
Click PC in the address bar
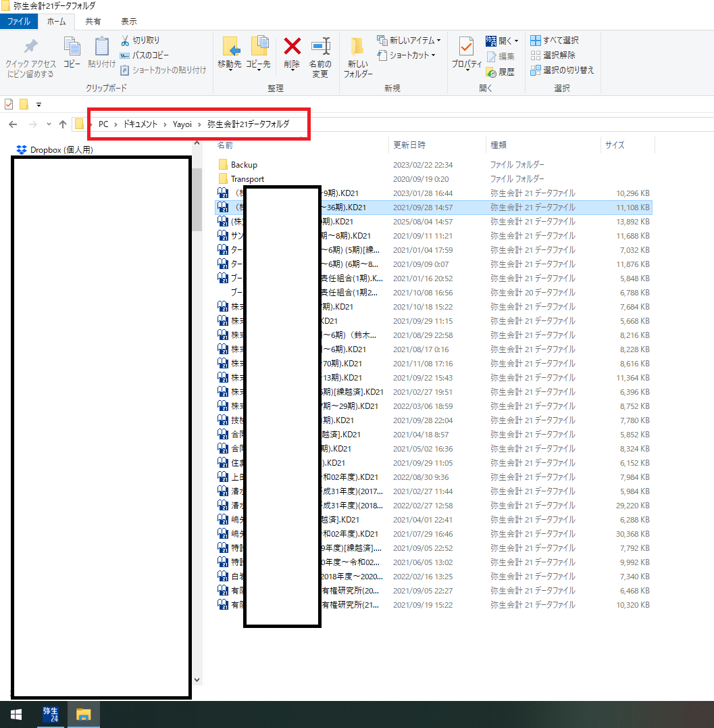(103, 124)
